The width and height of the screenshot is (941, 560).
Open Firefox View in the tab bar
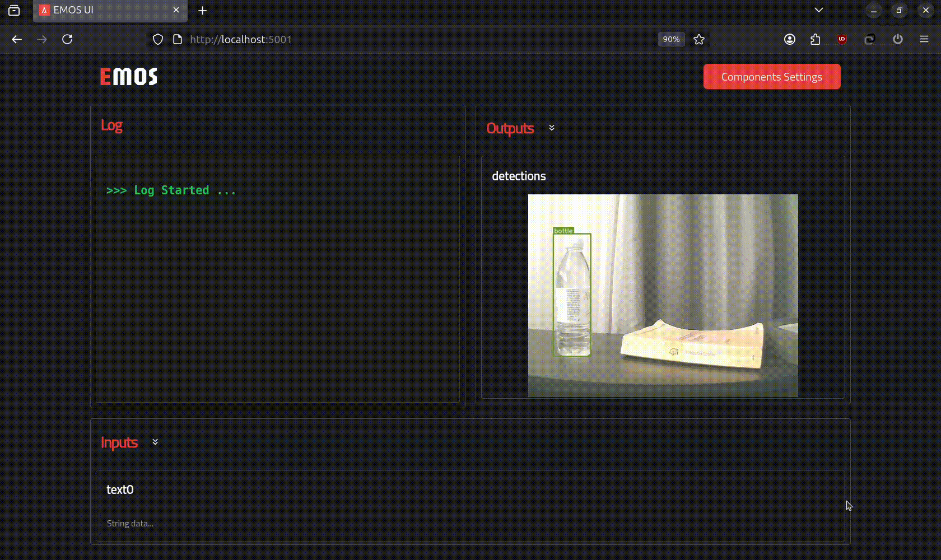pos(14,10)
